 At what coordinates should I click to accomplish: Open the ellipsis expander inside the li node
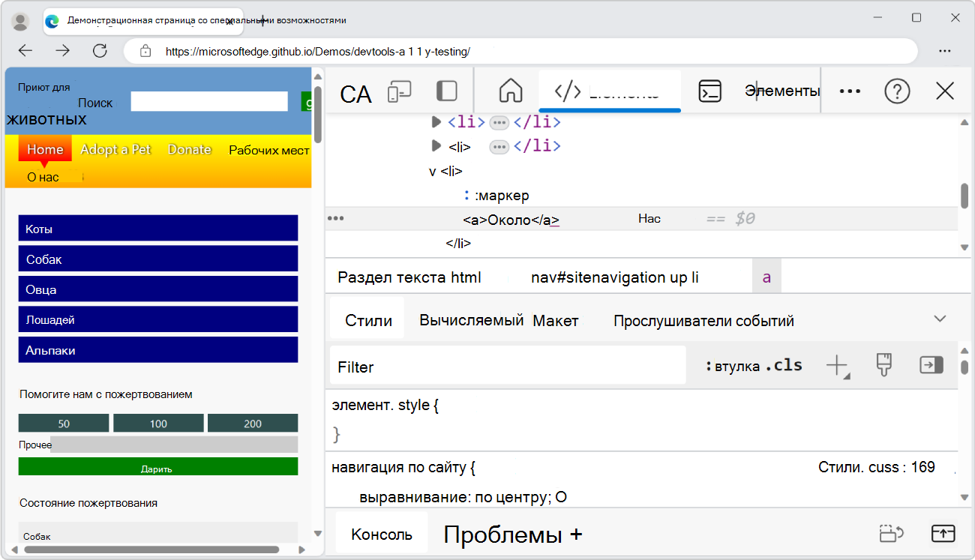pos(499,146)
